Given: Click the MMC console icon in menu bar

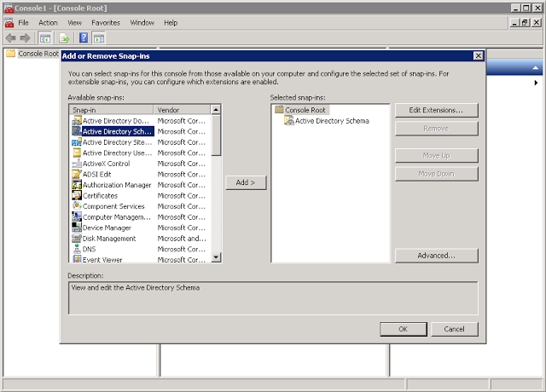Looking at the screenshot, I should (x=9, y=23).
